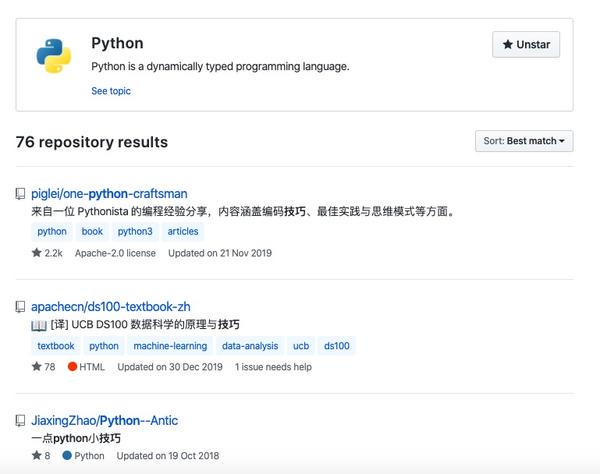Screen dimensions: 600x474
Task: Click the star icon next to 2.2k
Action: click(x=37, y=252)
